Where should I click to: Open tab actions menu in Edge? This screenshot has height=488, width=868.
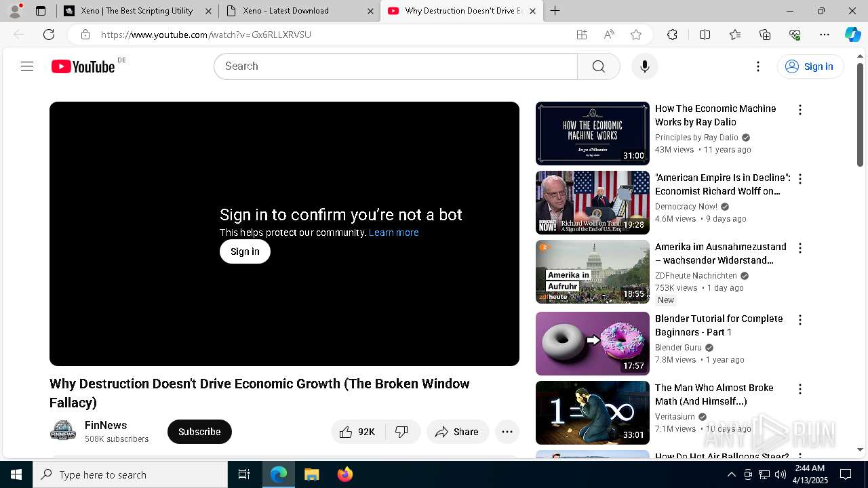pos(41,11)
